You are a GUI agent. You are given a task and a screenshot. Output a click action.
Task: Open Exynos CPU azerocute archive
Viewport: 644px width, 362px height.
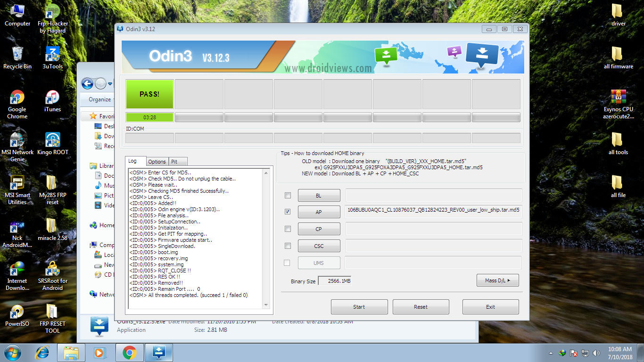[x=618, y=104]
